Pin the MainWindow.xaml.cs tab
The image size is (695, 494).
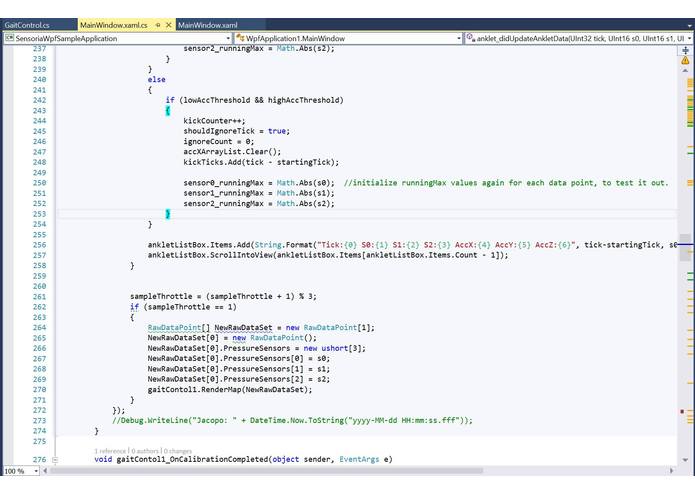coord(158,25)
